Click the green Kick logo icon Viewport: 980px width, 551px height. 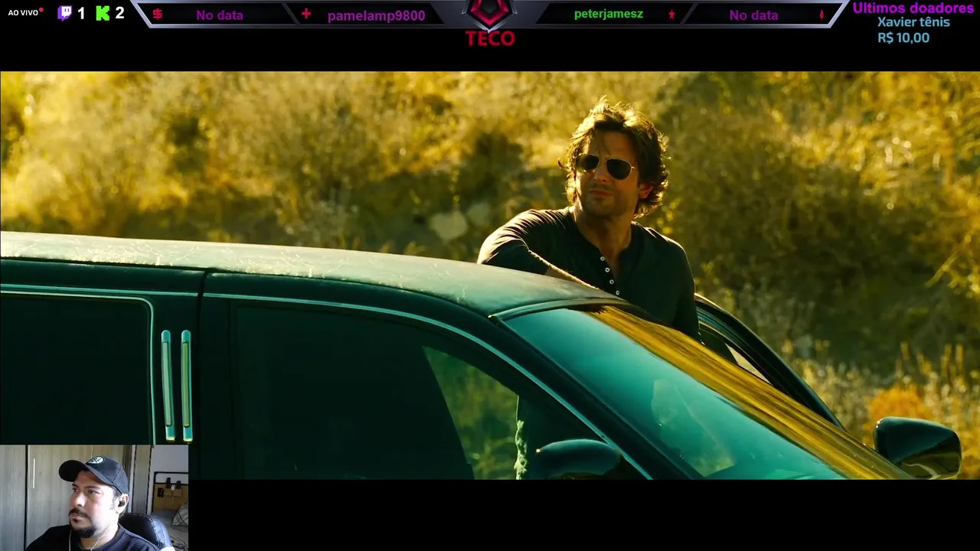point(103,13)
